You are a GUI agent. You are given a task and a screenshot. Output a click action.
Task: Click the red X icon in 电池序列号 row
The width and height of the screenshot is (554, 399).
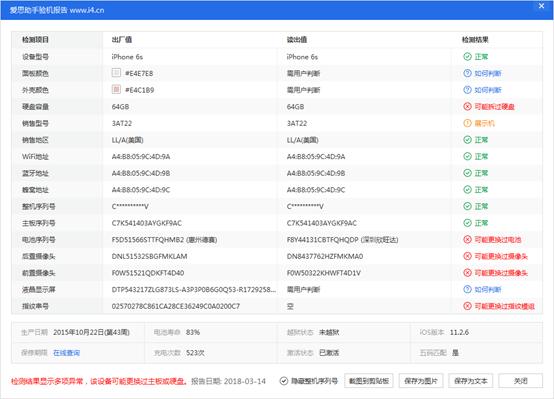[467, 240]
